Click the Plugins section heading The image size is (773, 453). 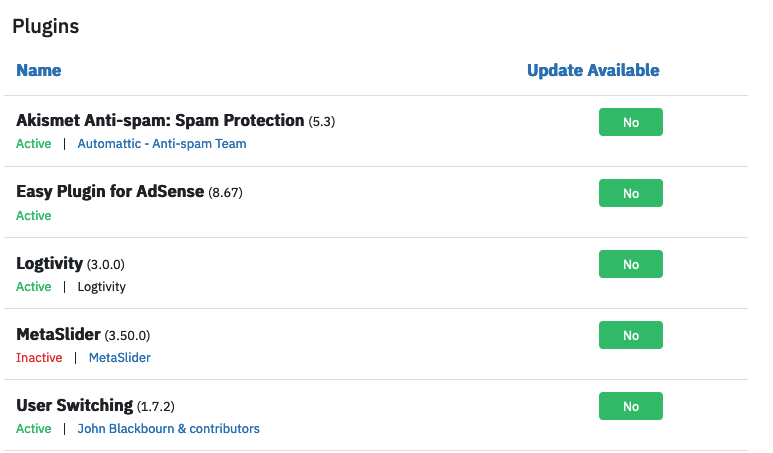click(45, 26)
